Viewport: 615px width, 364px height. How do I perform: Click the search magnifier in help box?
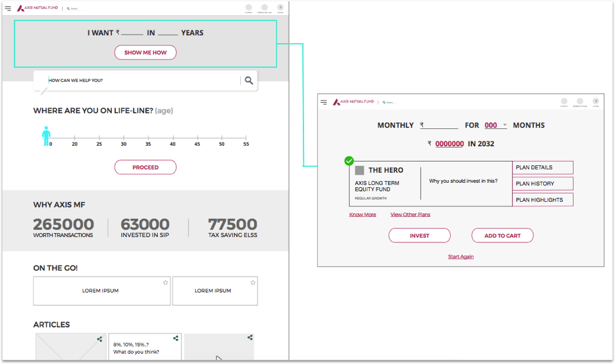pyautogui.click(x=249, y=80)
